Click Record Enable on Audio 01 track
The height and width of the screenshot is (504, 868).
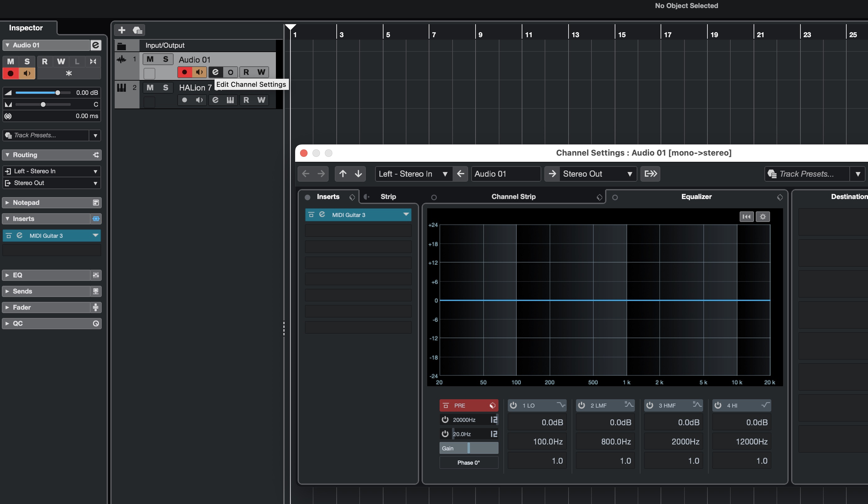[185, 72]
